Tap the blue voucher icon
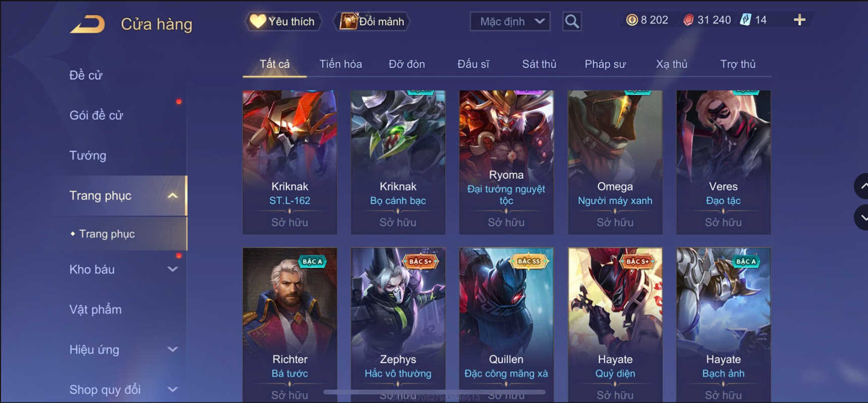 click(746, 20)
